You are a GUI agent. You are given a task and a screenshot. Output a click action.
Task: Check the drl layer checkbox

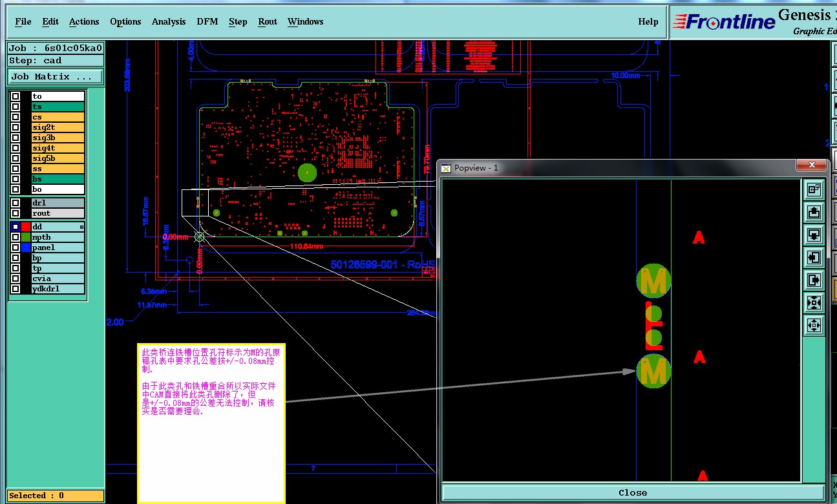tap(16, 203)
